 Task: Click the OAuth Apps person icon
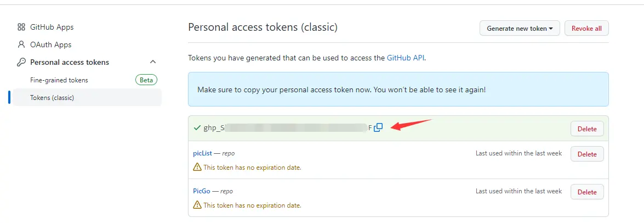point(21,44)
